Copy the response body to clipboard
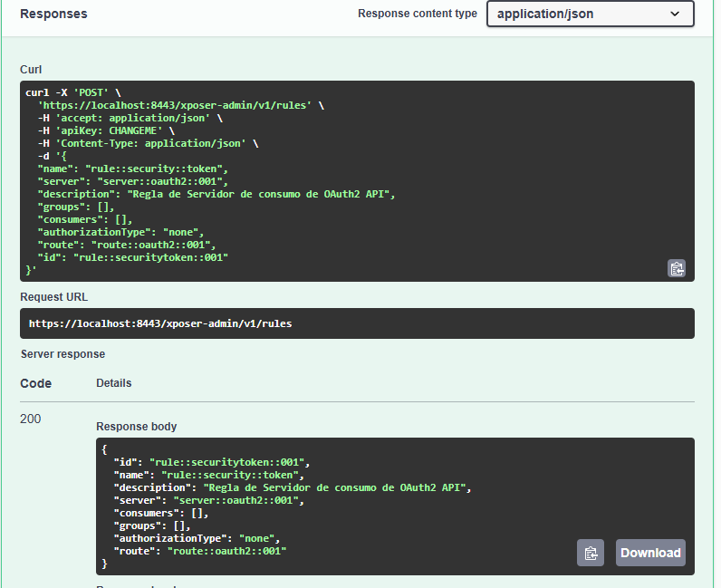721x588 pixels. coord(591,553)
